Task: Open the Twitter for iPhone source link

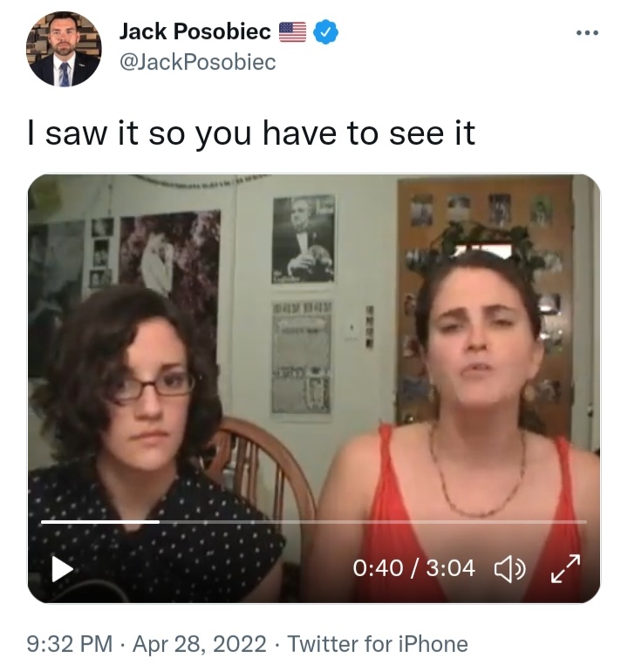Action: 378,644
